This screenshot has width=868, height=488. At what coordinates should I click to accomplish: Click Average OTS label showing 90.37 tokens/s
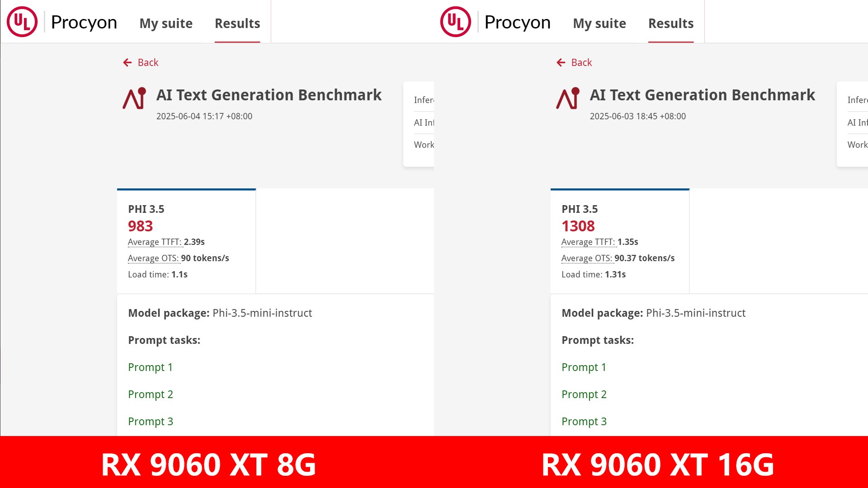point(587,258)
